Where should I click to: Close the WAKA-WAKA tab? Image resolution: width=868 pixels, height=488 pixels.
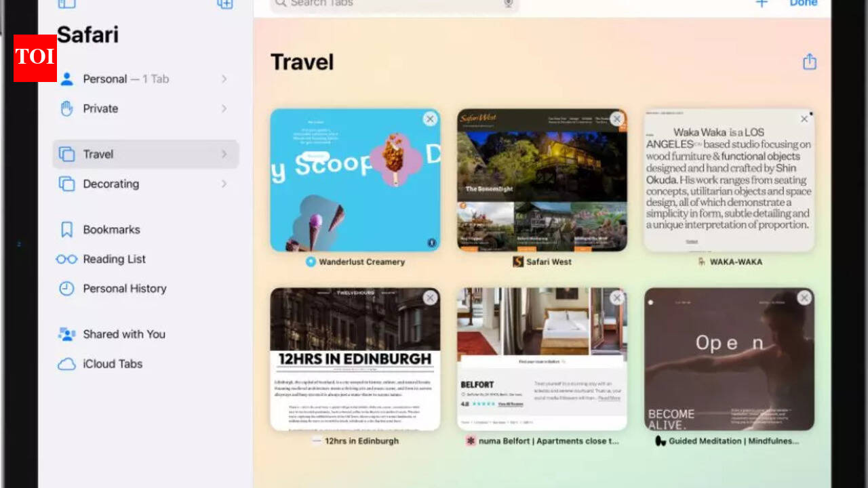[804, 119]
